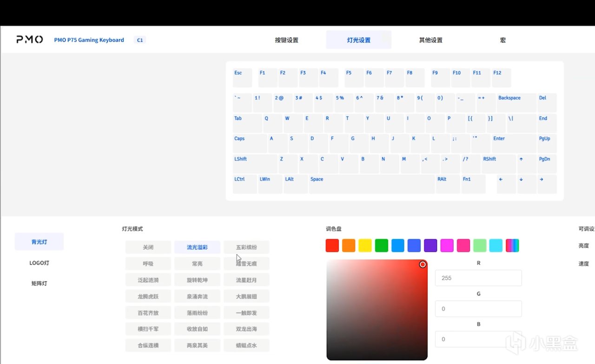This screenshot has width=595, height=364.
Task: Select LOGO灯 in the left sidebar
Action: click(x=40, y=263)
